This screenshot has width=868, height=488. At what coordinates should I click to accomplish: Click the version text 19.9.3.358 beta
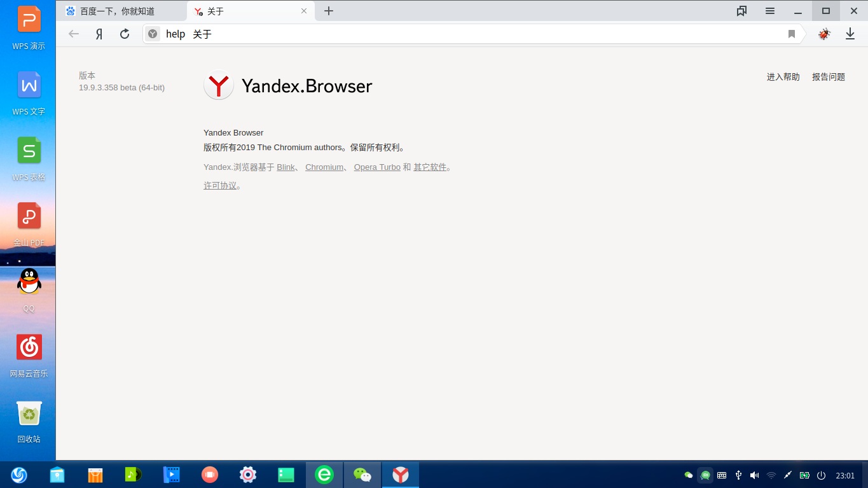click(x=121, y=88)
